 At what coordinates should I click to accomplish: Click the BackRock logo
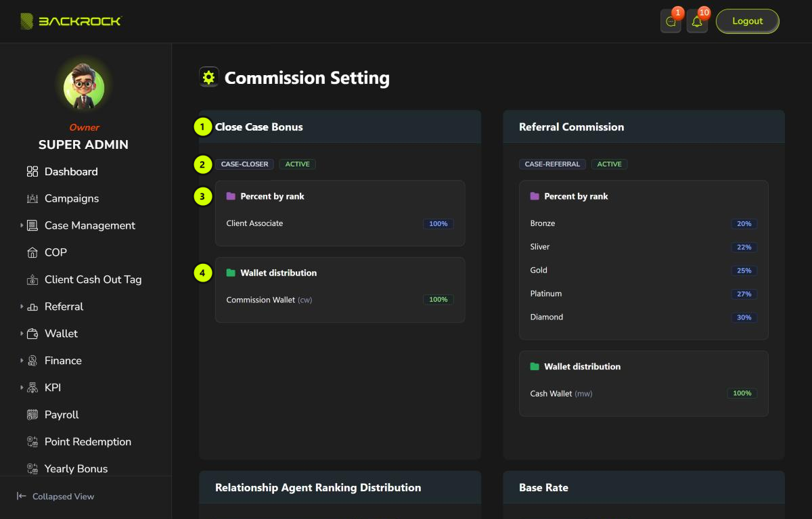point(70,21)
